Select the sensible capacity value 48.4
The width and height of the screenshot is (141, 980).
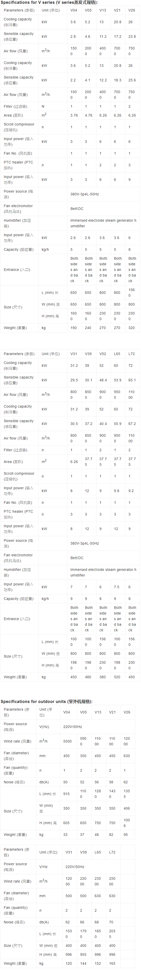click(x=103, y=380)
